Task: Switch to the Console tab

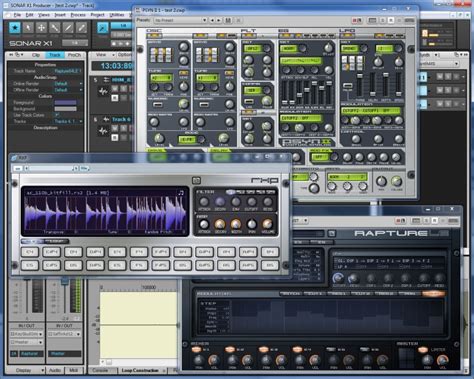Action: 100,370
